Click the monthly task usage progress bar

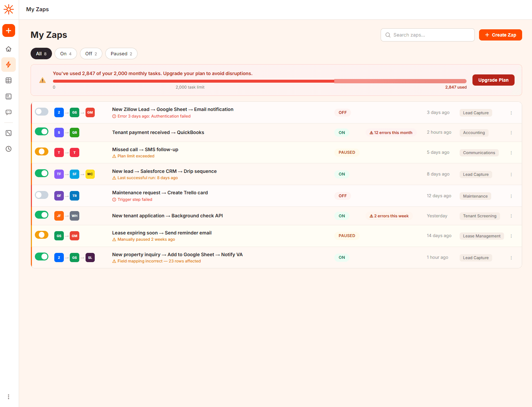click(x=260, y=81)
